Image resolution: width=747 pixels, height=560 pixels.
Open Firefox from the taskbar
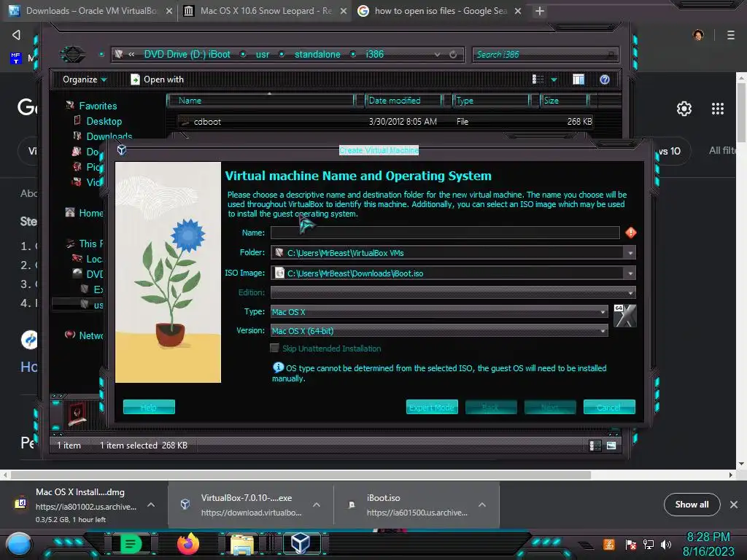[188, 544]
